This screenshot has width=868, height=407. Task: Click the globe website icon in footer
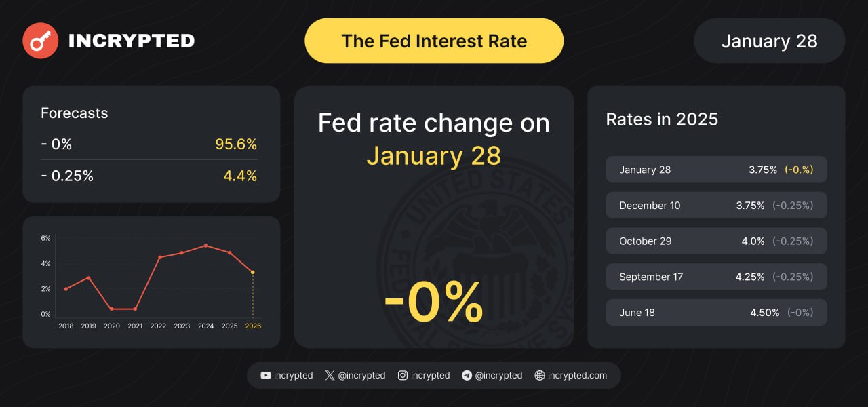click(x=540, y=375)
